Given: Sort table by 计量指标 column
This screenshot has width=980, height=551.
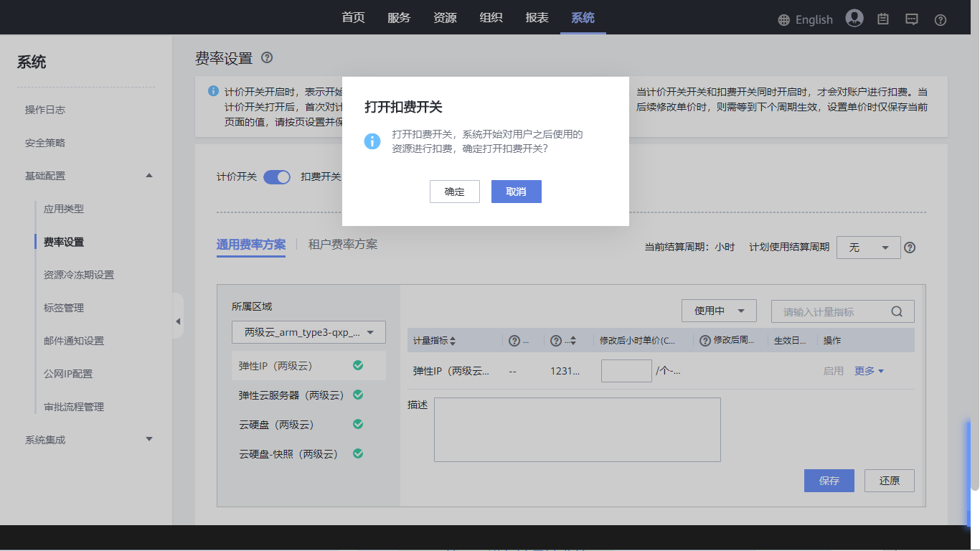Looking at the screenshot, I should point(453,341).
